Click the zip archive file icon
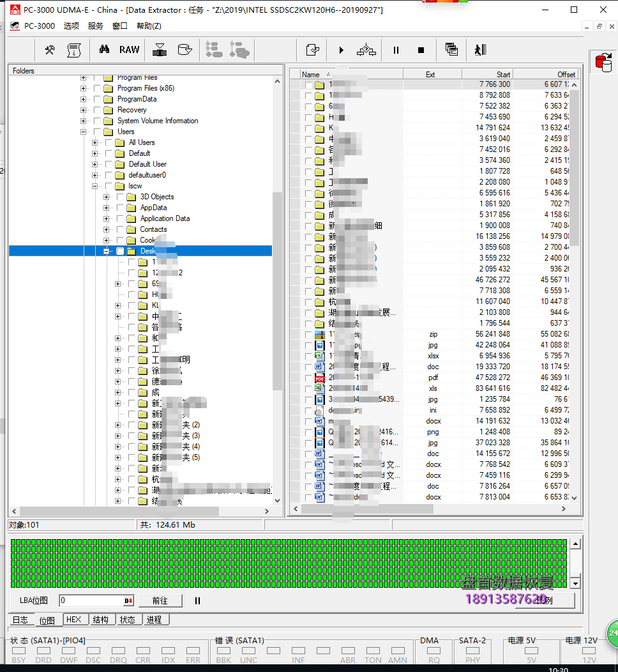Image resolution: width=618 pixels, height=672 pixels. [x=319, y=334]
